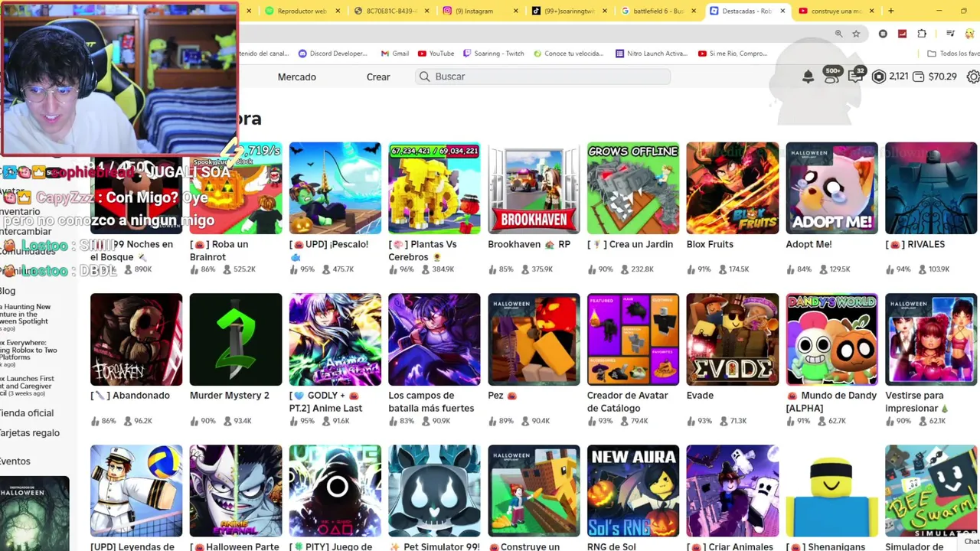Open the Conoce tu velocidad bookmark
The image size is (980, 551).
pyautogui.click(x=569, y=54)
